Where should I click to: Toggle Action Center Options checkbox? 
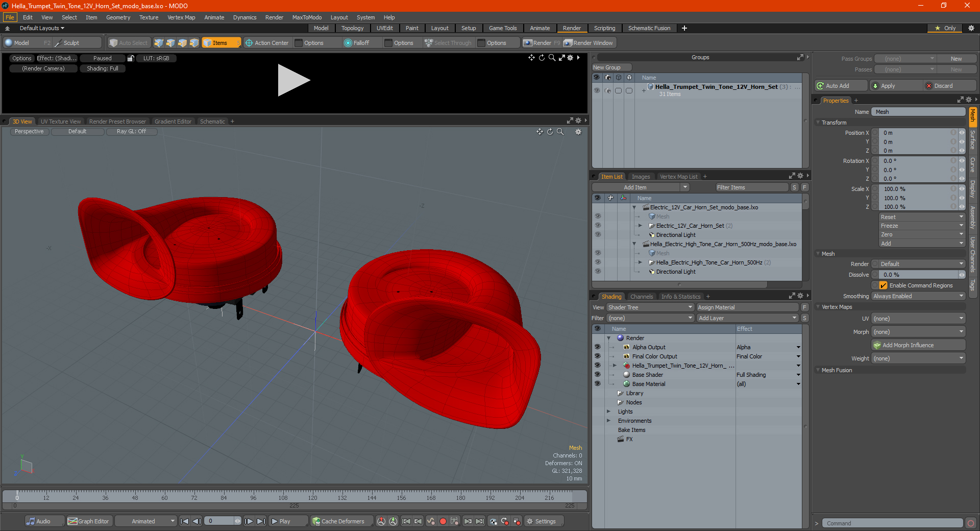coord(299,43)
